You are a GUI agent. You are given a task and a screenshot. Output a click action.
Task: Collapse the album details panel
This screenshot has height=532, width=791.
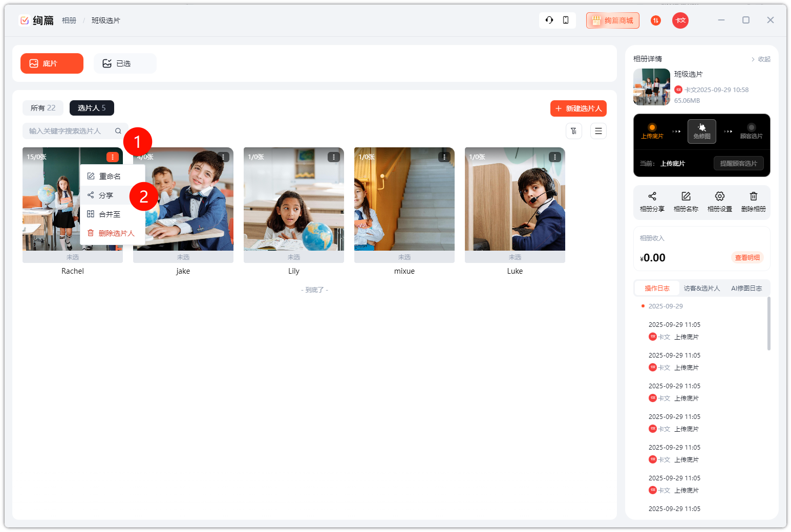pos(761,59)
